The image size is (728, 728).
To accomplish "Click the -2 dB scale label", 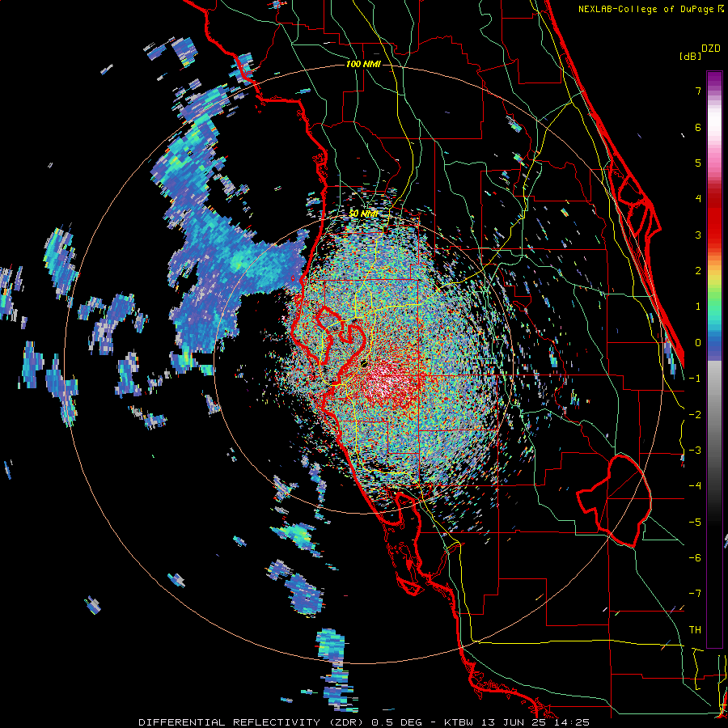I will pyautogui.click(x=695, y=415).
